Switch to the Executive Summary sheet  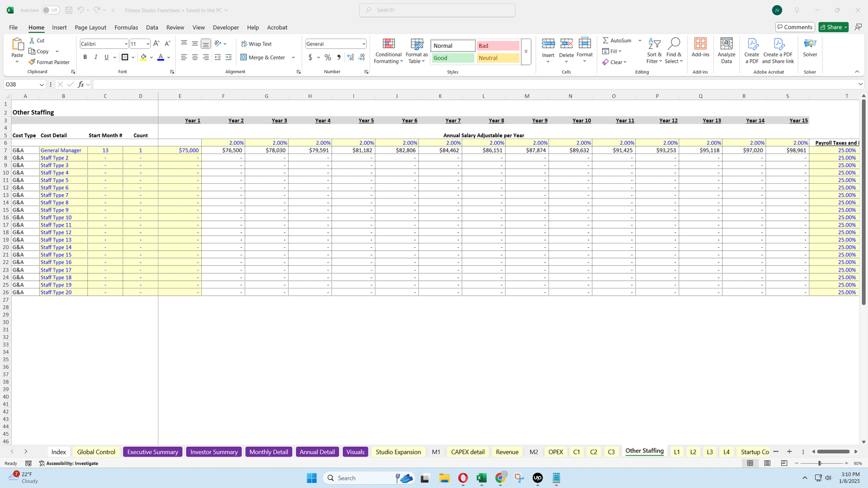click(152, 452)
